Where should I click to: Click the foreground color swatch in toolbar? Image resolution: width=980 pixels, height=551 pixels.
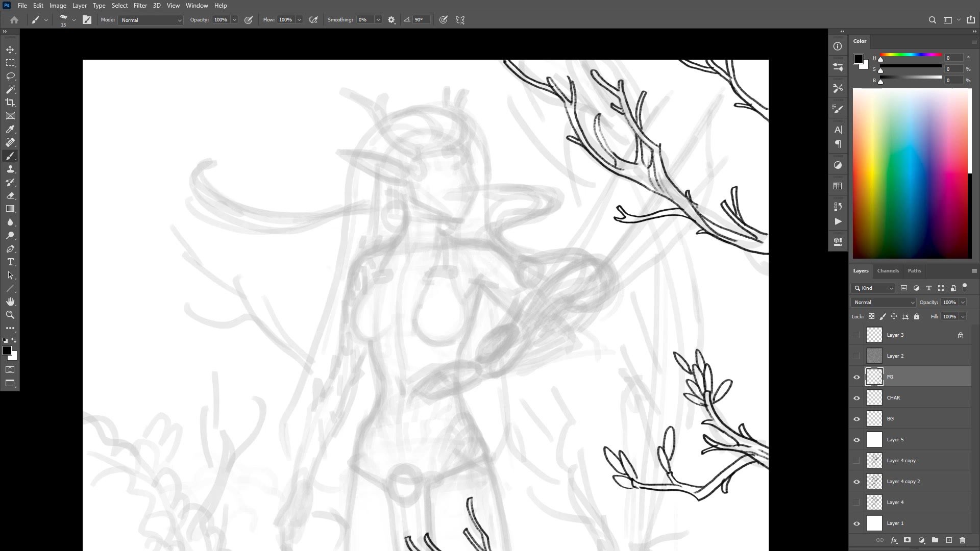tap(7, 350)
